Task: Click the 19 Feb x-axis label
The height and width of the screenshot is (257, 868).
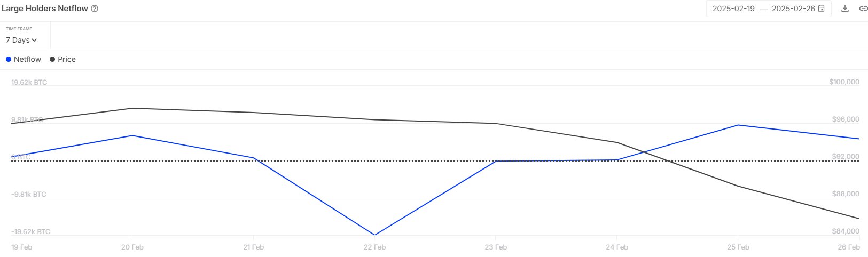Action: point(22,247)
